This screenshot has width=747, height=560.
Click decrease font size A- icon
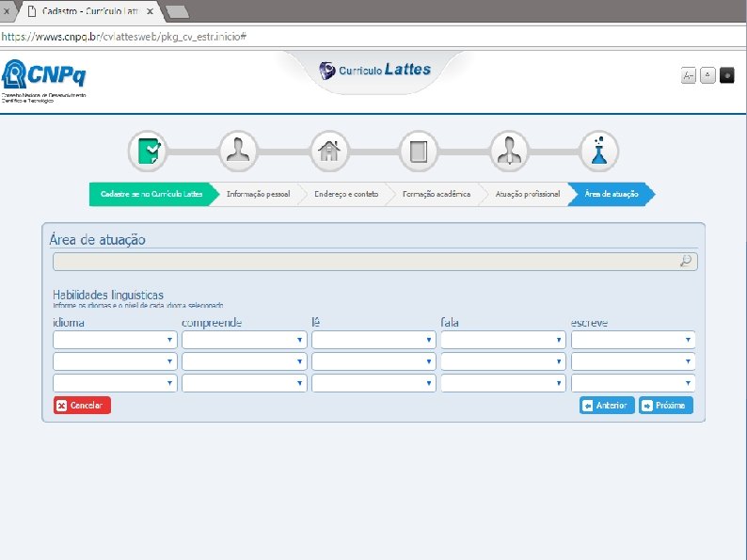point(689,75)
